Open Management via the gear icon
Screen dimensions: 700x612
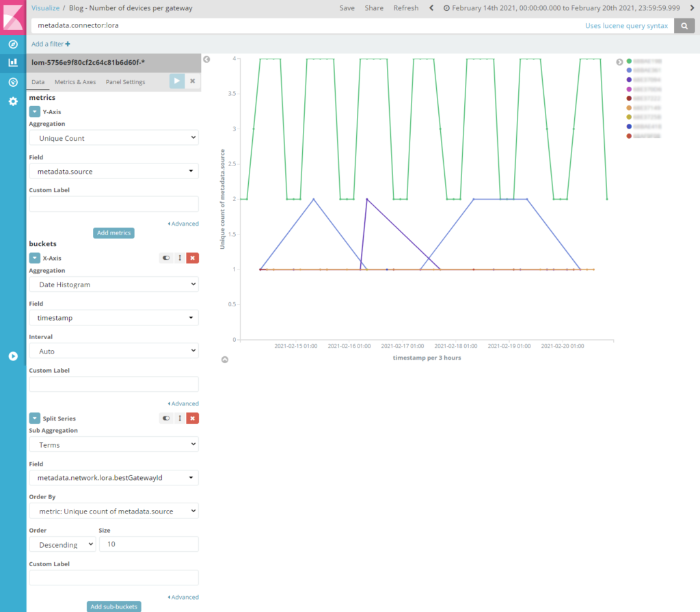[13, 101]
